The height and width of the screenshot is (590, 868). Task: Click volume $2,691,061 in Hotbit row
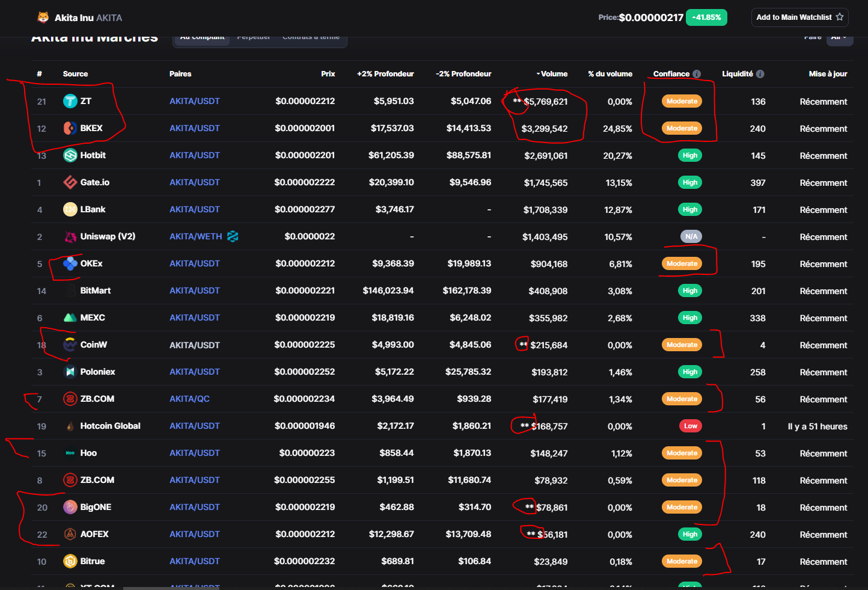point(546,156)
